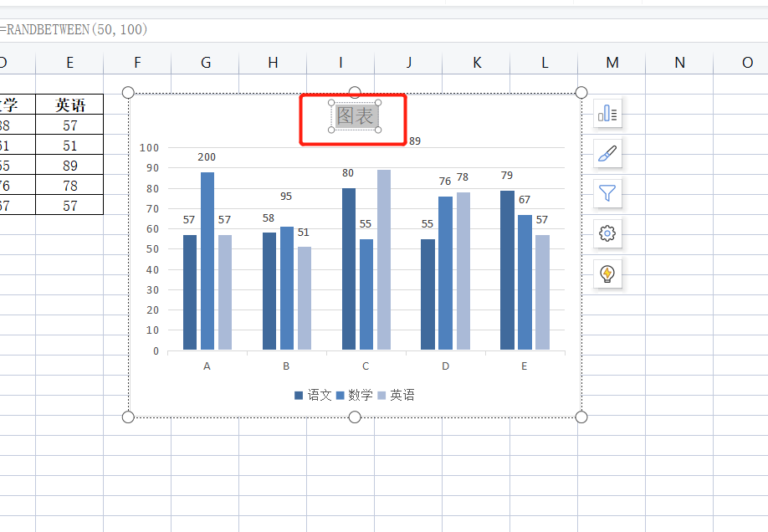Select column header E
Image resolution: width=768 pixels, height=532 pixels.
tap(69, 63)
